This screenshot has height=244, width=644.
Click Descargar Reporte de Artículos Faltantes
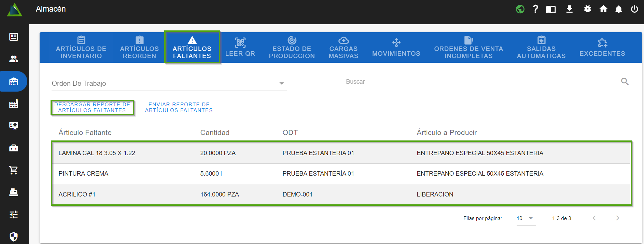pos(92,107)
